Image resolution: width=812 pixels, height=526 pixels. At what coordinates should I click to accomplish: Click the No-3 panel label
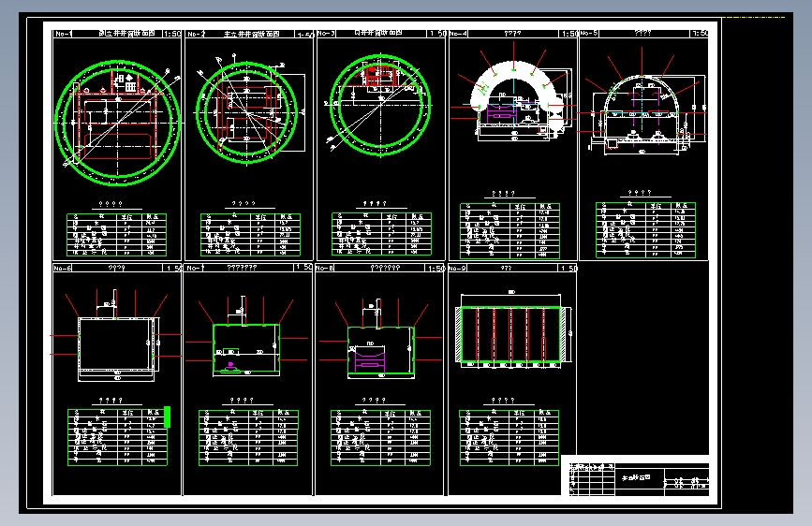pos(326,33)
